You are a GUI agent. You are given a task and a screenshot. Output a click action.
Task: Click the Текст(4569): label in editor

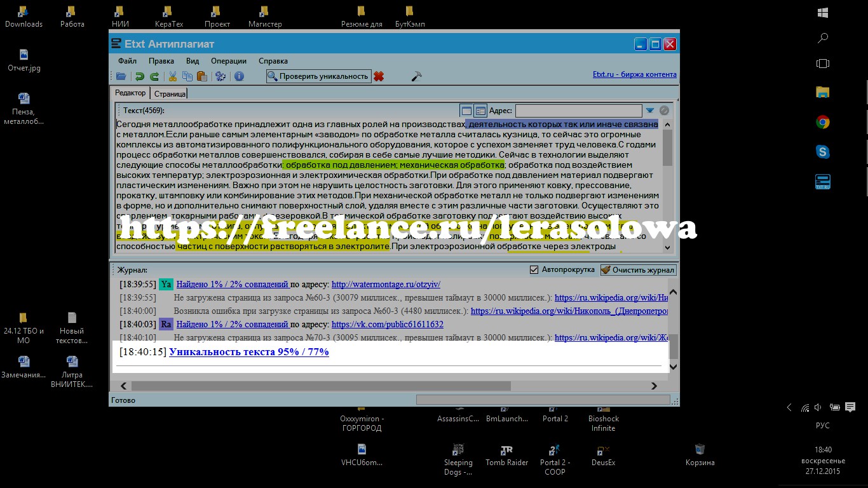tap(144, 111)
